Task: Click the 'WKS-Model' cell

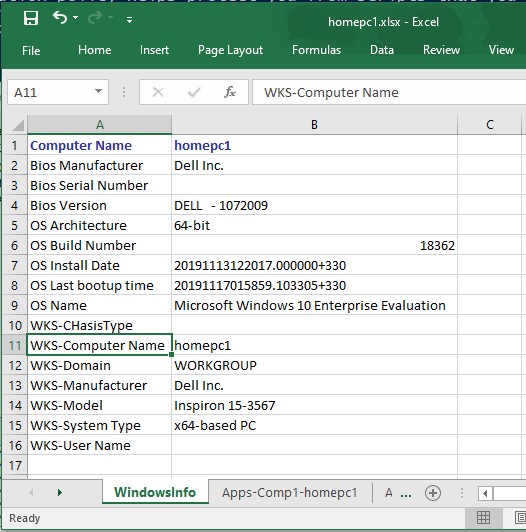Action: (99, 406)
